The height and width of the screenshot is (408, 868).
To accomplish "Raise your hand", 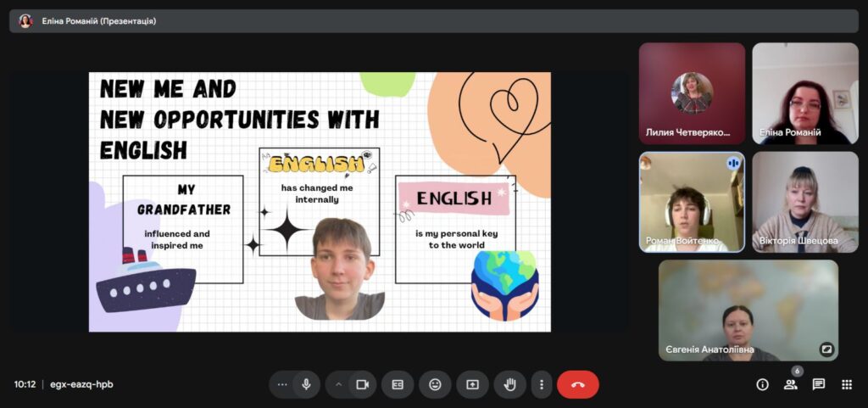I will [x=509, y=384].
